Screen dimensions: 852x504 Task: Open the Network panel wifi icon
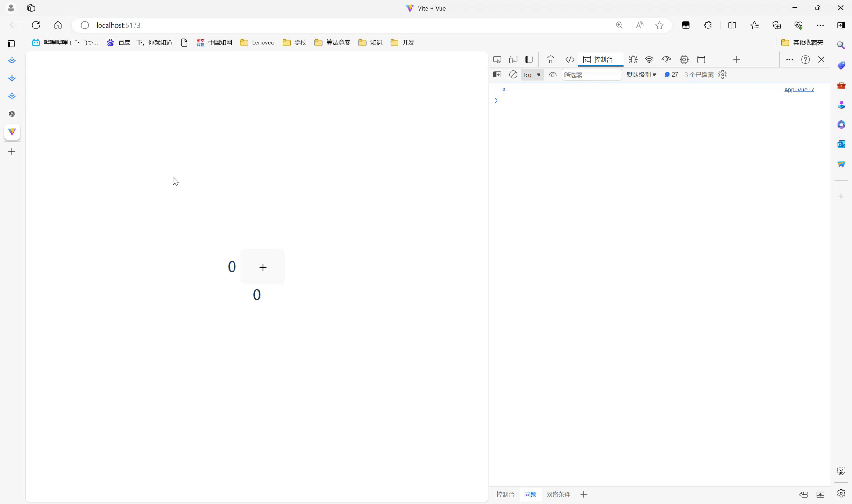649,60
